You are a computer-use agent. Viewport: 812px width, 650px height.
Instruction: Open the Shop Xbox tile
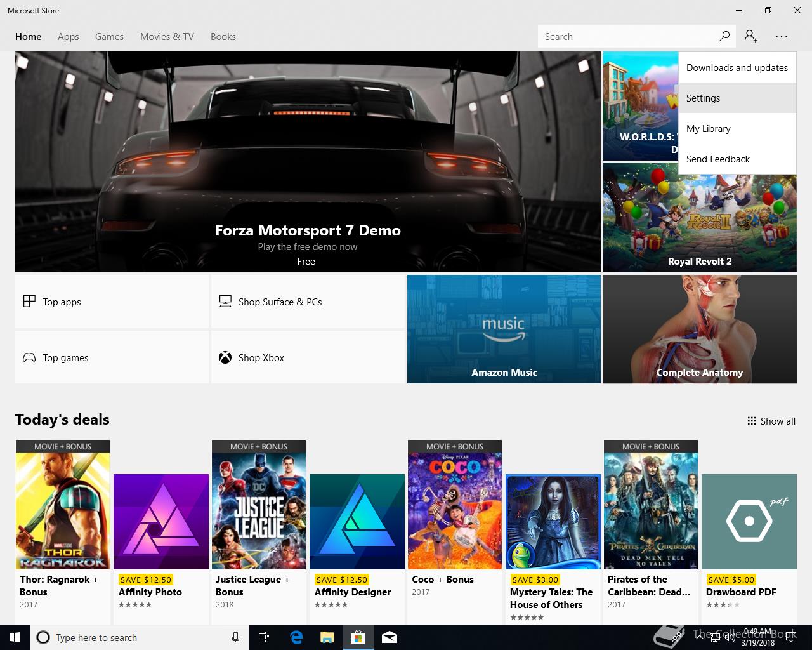tap(308, 357)
